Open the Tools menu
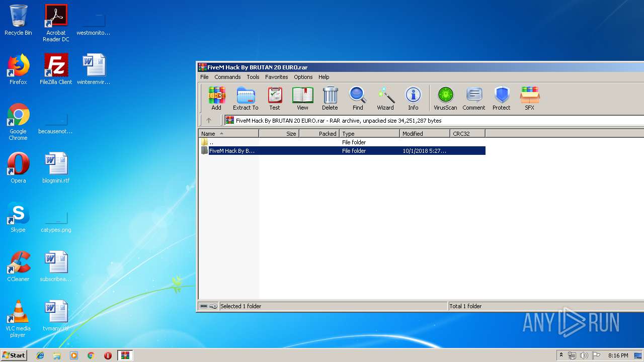Image resolution: width=644 pixels, height=362 pixels. 253,77
